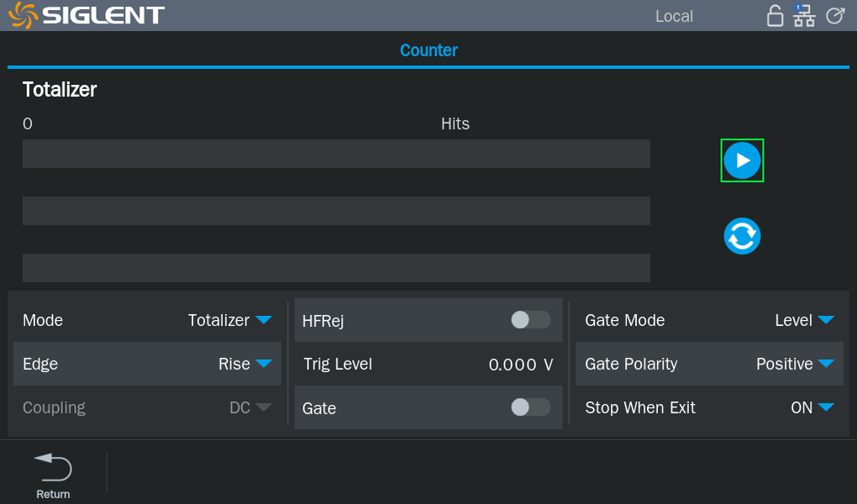Screen dimensions: 857x504
Task: Click the Return arrow icon
Action: coord(53,466)
